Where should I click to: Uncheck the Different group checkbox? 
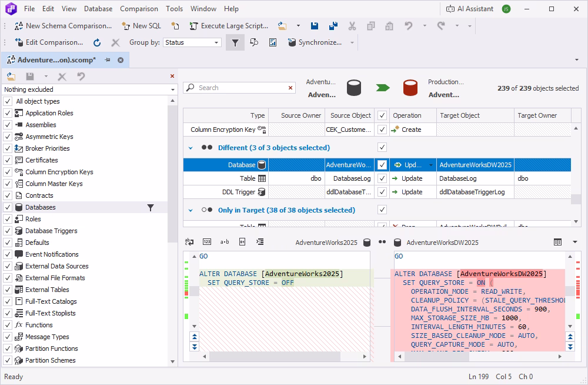tap(382, 147)
